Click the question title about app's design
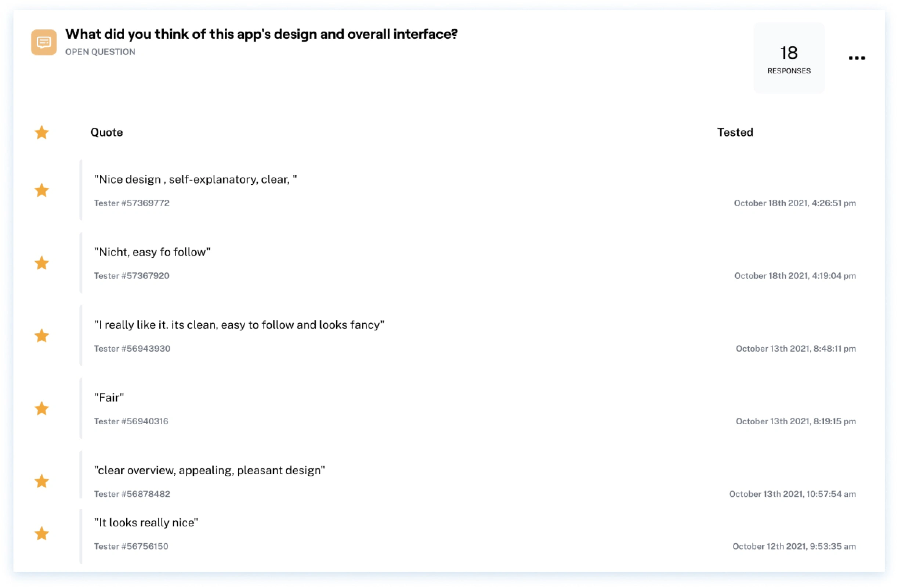898x588 pixels. click(x=261, y=35)
